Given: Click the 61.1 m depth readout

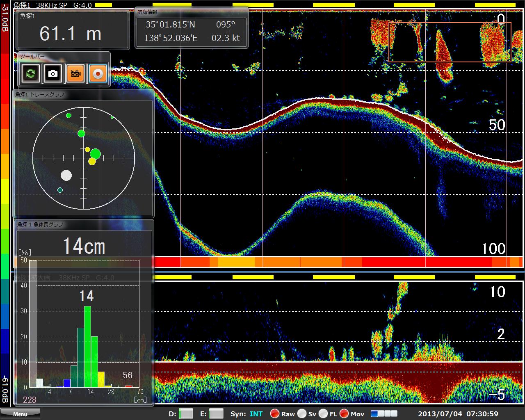Looking at the screenshot, I should (71, 34).
